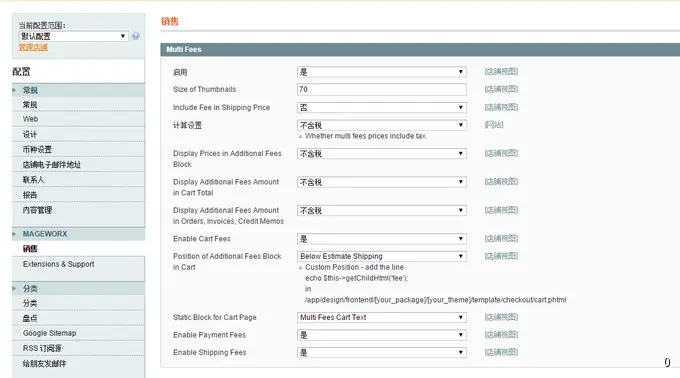Click the 'Whether multi fees prices include tax' note

click(x=366, y=136)
